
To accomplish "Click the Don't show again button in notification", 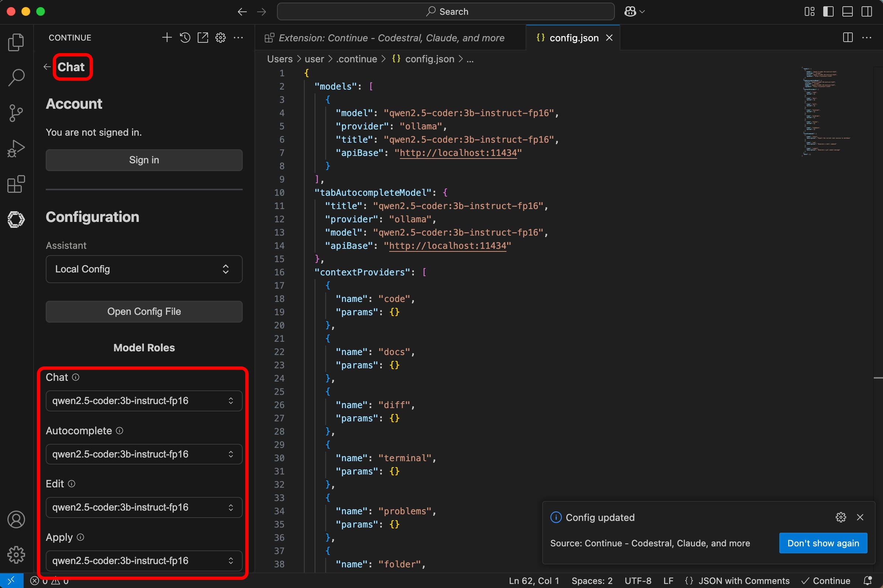I will pos(823,543).
